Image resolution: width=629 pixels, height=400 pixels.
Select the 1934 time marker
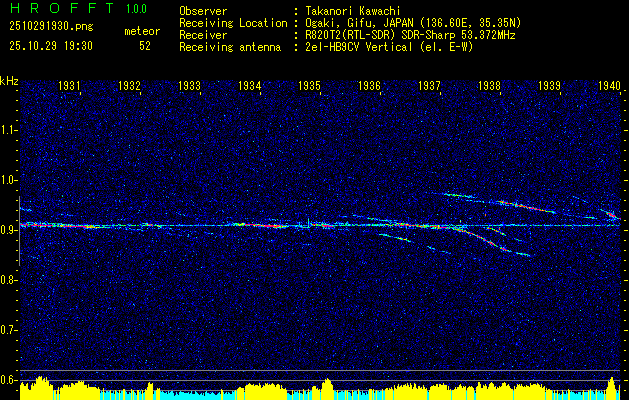coord(249,85)
